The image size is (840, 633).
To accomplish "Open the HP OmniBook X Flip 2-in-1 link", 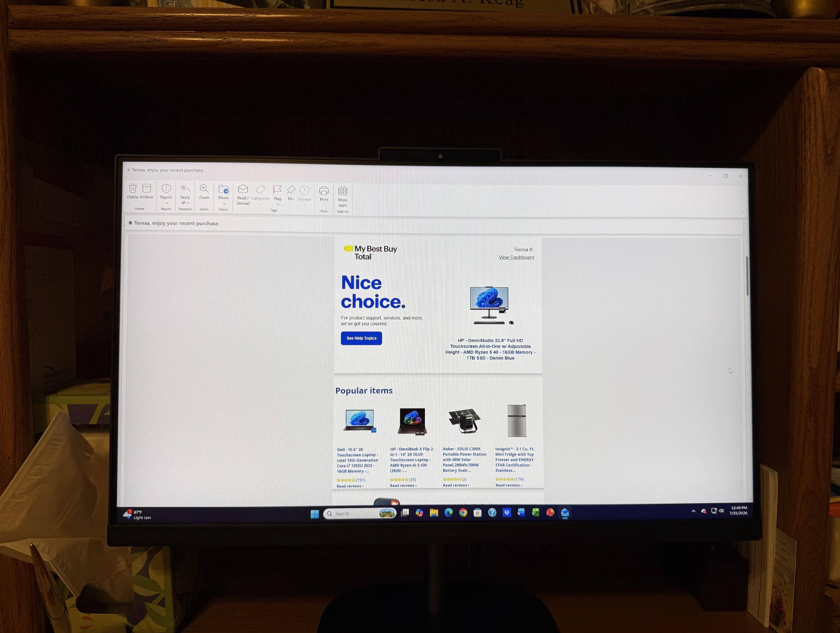I will [x=412, y=460].
